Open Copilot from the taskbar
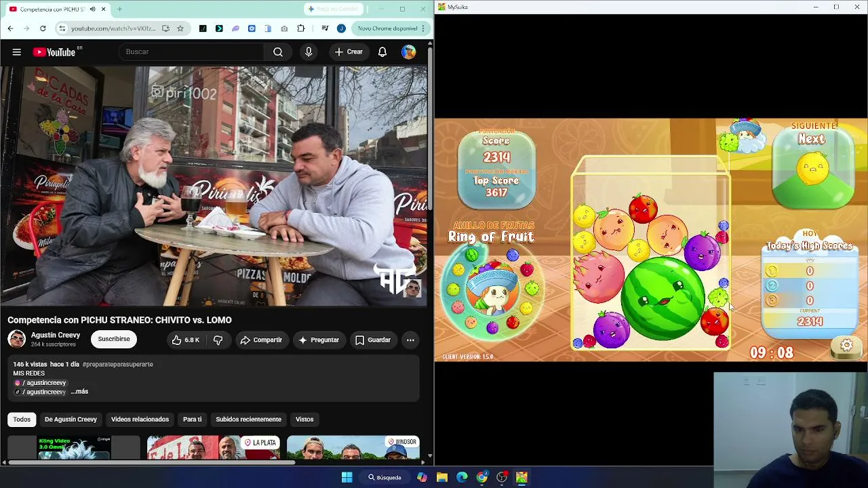This screenshot has width=868, height=488. pyautogui.click(x=422, y=477)
